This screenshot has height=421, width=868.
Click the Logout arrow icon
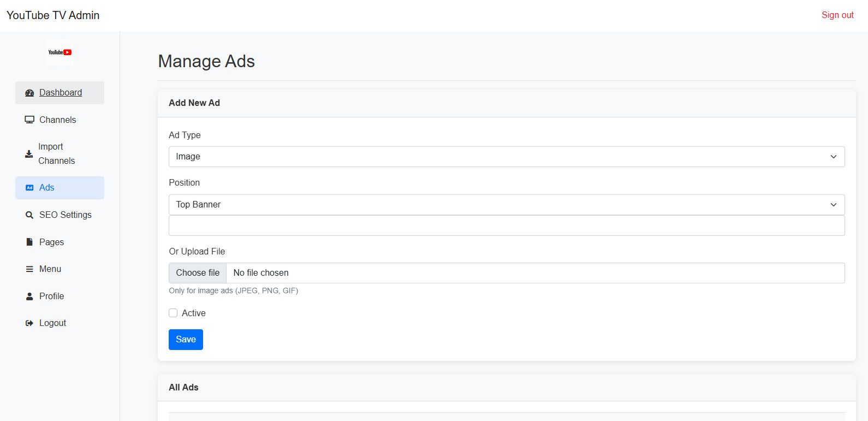(29, 323)
